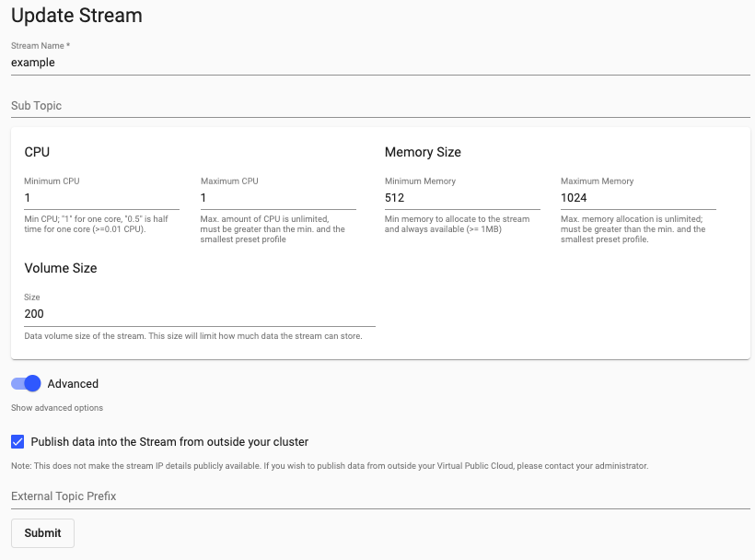Focus the External Topic Prefix field
Screen dimensions: 755x560
pyautogui.click(x=380, y=496)
